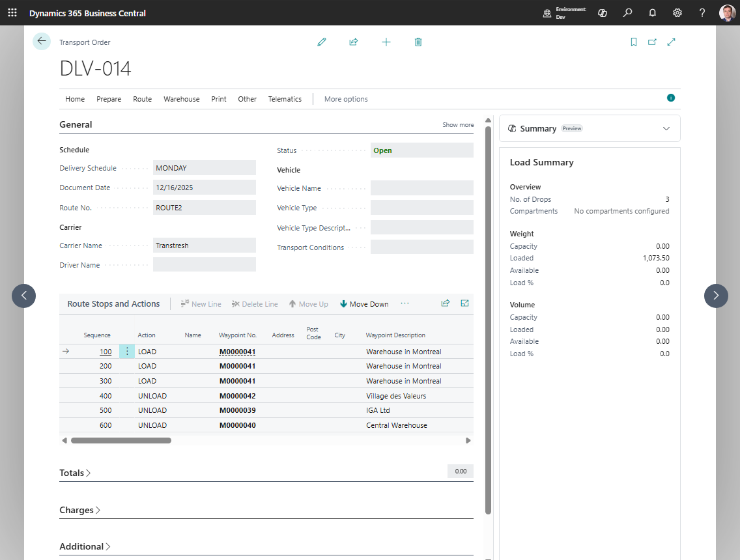
Task: Open the app launcher waffle icon
Action: 12,13
